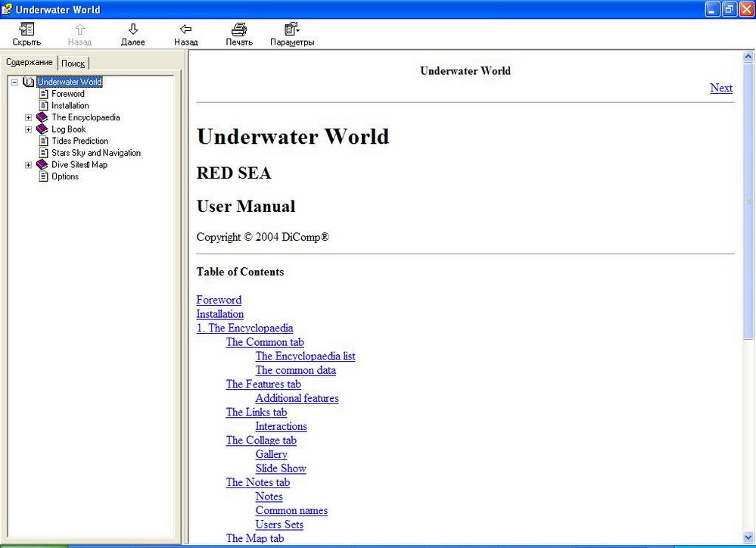This screenshot has width=756, height=548.
Task: Open the Users Sets link
Action: [x=279, y=525]
